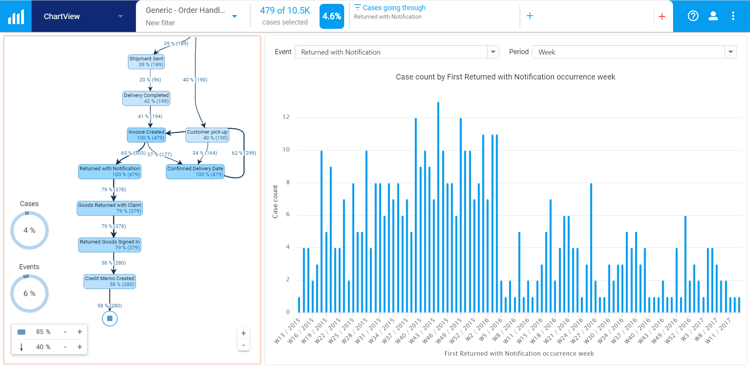
Task: Zoom out flowchart with minus button
Action: [x=243, y=345]
